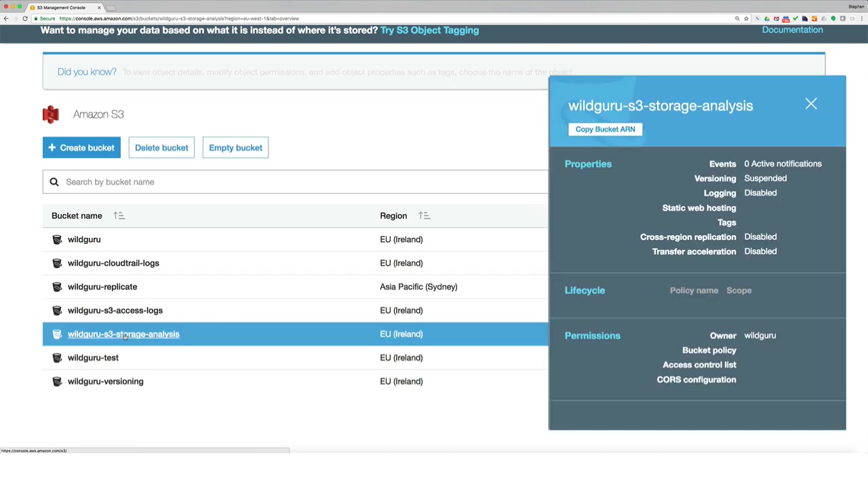The width and height of the screenshot is (868, 488).
Task: Click the CORS configuration label
Action: tap(696, 380)
